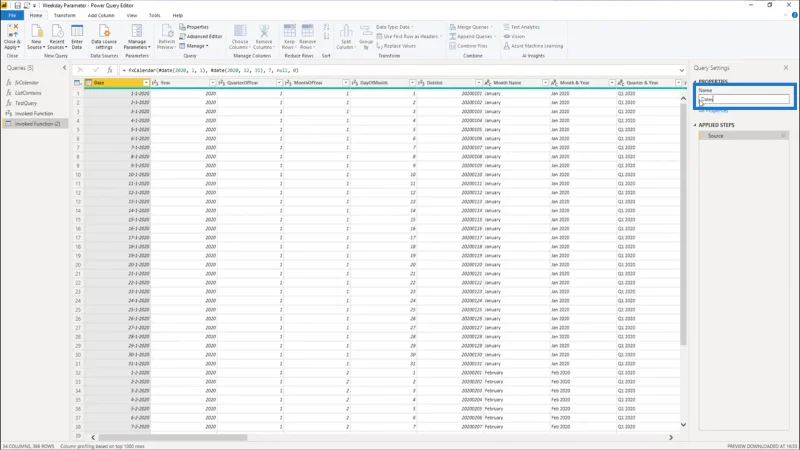Click Use First Row as Headers
The image size is (800, 450).
[409, 36]
